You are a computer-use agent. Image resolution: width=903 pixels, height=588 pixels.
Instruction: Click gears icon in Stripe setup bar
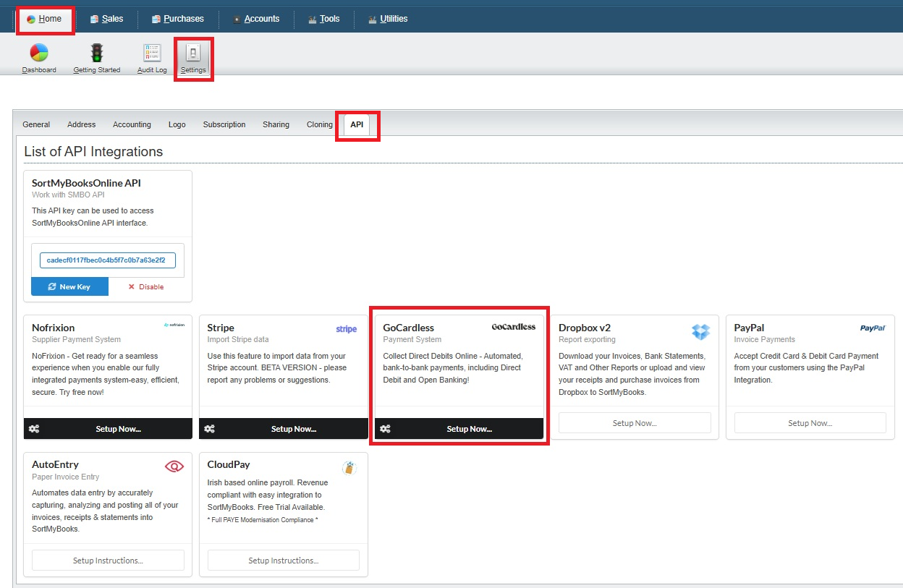point(210,429)
